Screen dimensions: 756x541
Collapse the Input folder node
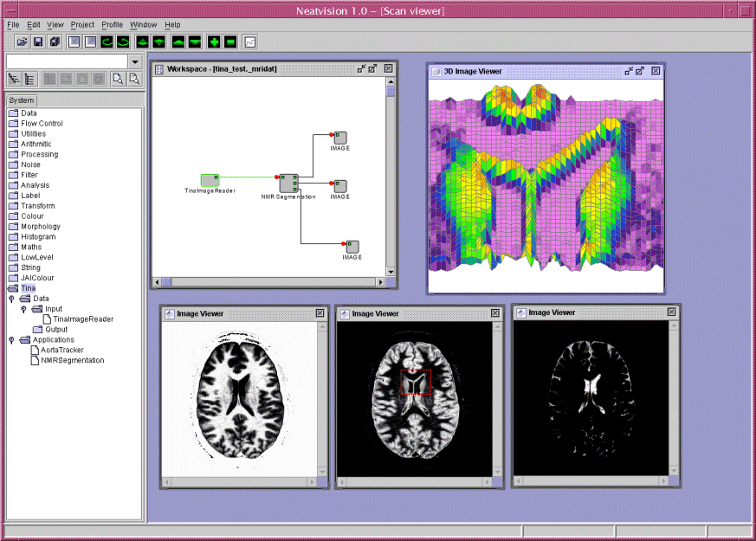pyautogui.click(x=24, y=309)
